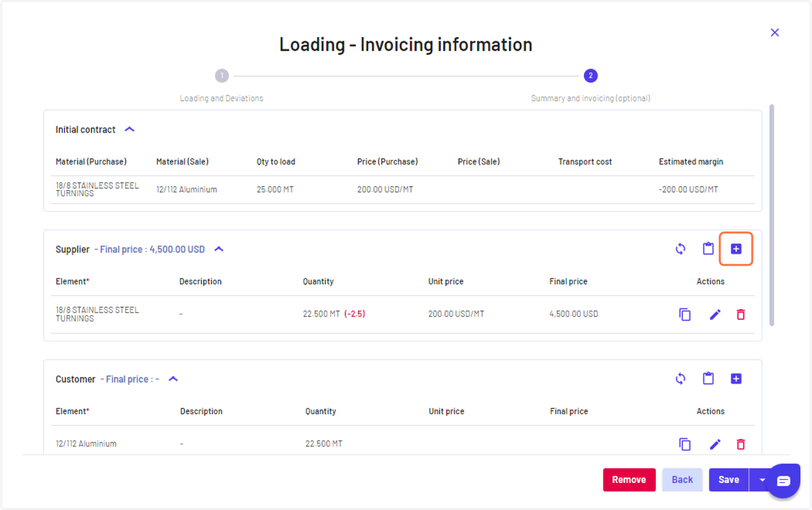
Task: Click the red Remove button
Action: click(x=629, y=480)
